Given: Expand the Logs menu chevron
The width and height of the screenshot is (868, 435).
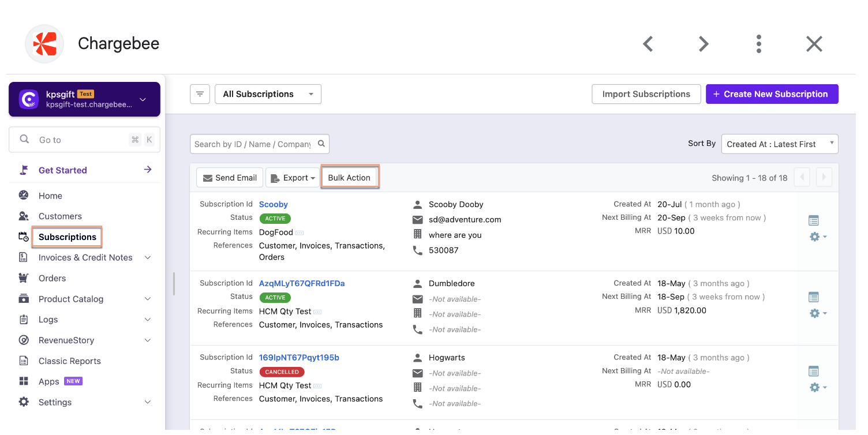Looking at the screenshot, I should 148,320.
